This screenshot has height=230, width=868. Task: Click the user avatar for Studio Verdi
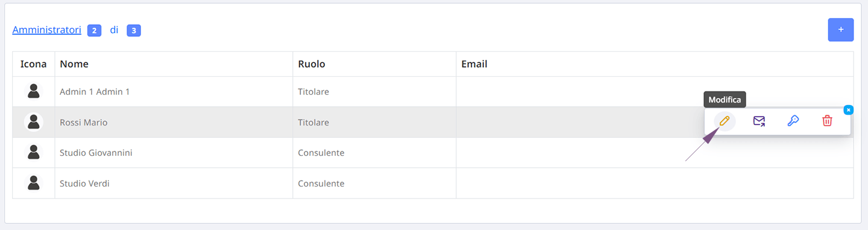tap(34, 183)
